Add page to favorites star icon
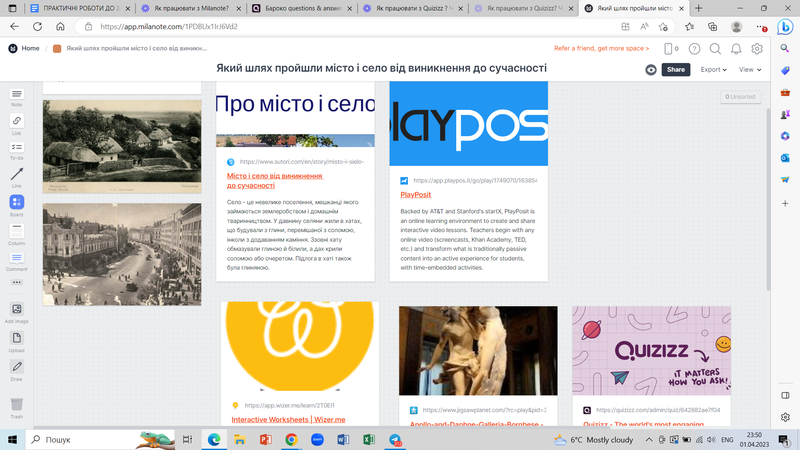This screenshot has width=800, height=450. [x=663, y=27]
